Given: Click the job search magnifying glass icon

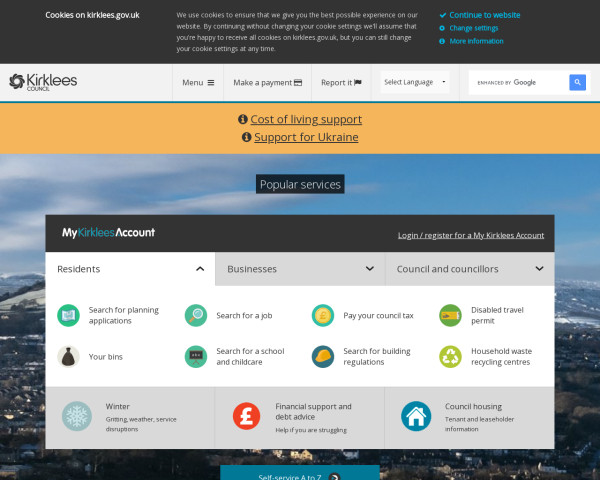Looking at the screenshot, I should click(196, 315).
